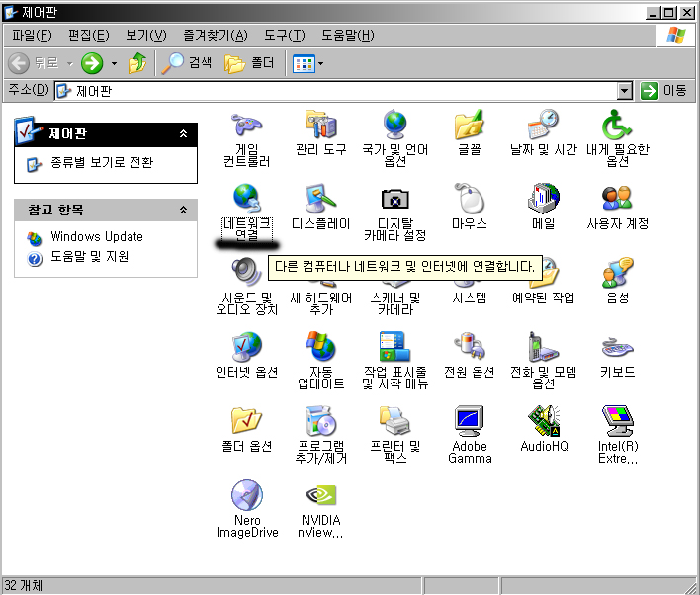This screenshot has width=700, height=595.
Task: Click the 32 개체 status bar text
Action: pos(23,585)
